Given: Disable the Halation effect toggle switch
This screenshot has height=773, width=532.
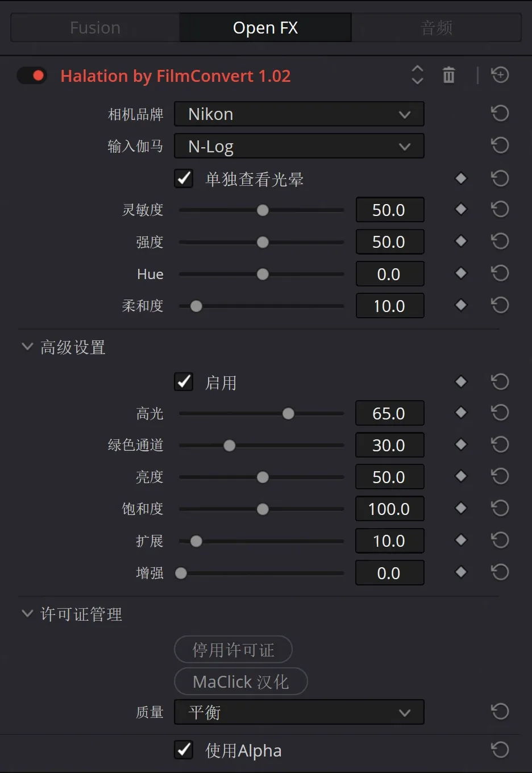Looking at the screenshot, I should 32,76.
